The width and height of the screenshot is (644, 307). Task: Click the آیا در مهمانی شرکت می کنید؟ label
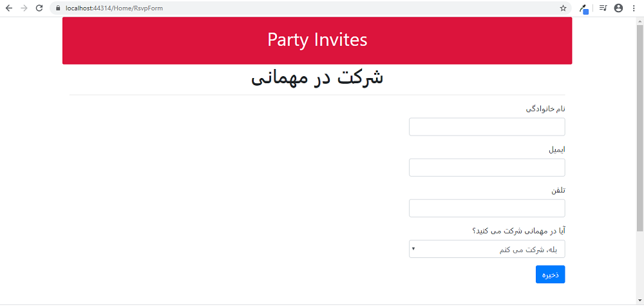(x=519, y=232)
